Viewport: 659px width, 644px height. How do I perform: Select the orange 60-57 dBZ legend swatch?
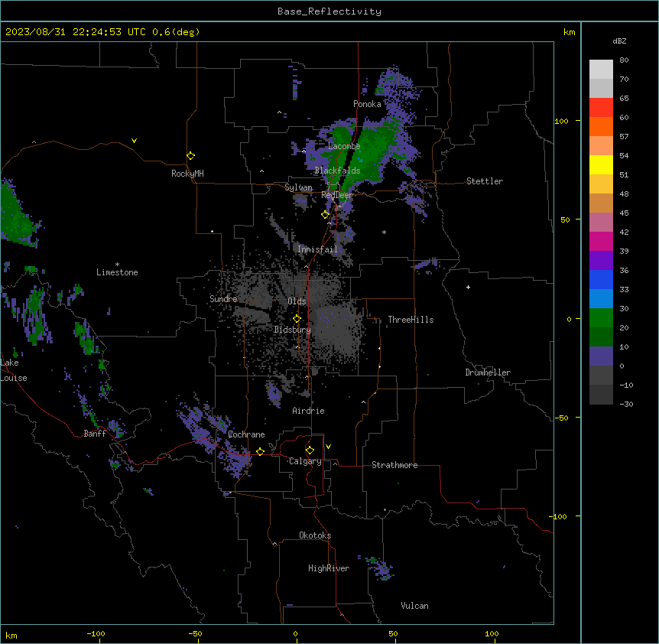coord(601,127)
